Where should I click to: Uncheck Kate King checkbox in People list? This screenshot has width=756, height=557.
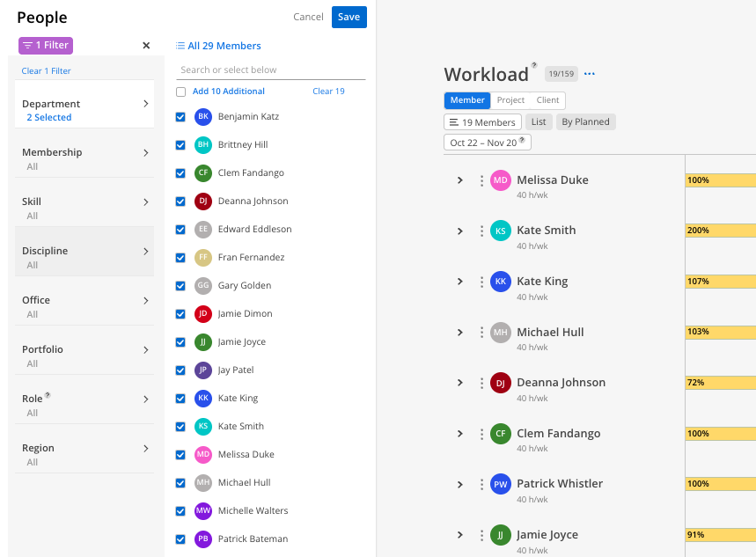[180, 399]
